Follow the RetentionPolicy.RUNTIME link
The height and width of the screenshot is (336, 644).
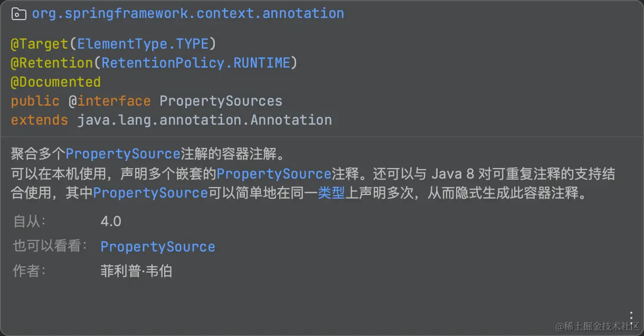pyautogui.click(x=196, y=63)
